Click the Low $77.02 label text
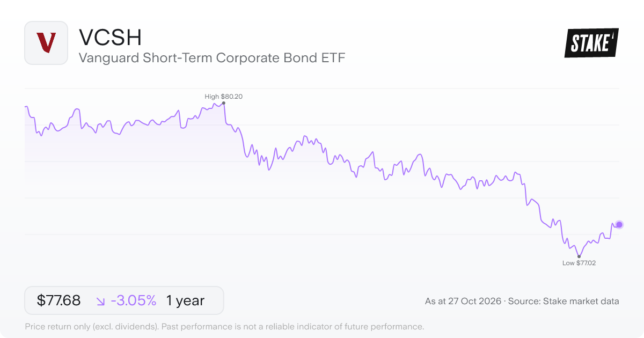Viewport: 644px width, 338px height. click(x=579, y=263)
